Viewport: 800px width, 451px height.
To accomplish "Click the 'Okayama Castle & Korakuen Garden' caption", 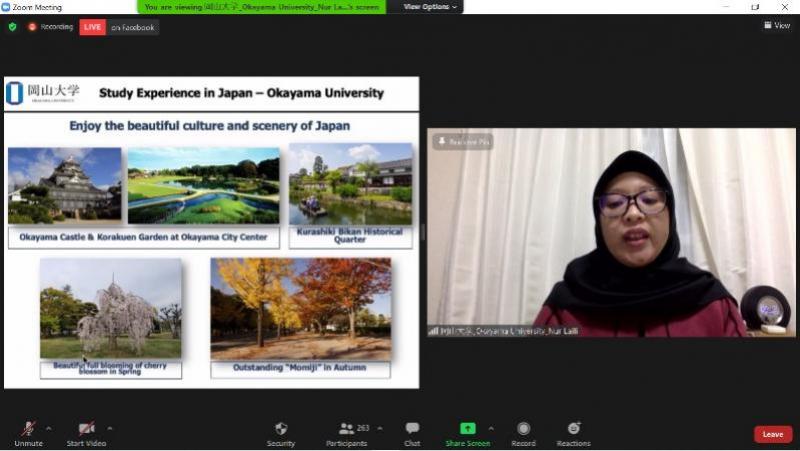I will coord(143,237).
